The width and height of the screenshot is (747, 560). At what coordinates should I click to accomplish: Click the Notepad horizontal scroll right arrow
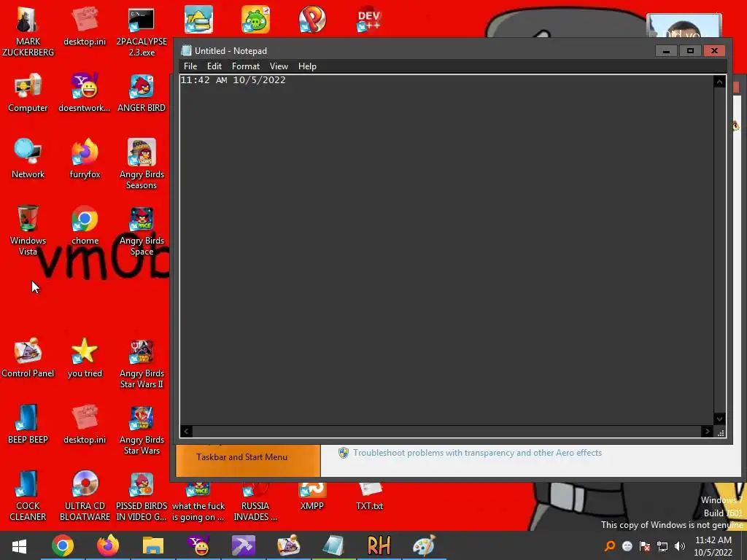(x=708, y=432)
